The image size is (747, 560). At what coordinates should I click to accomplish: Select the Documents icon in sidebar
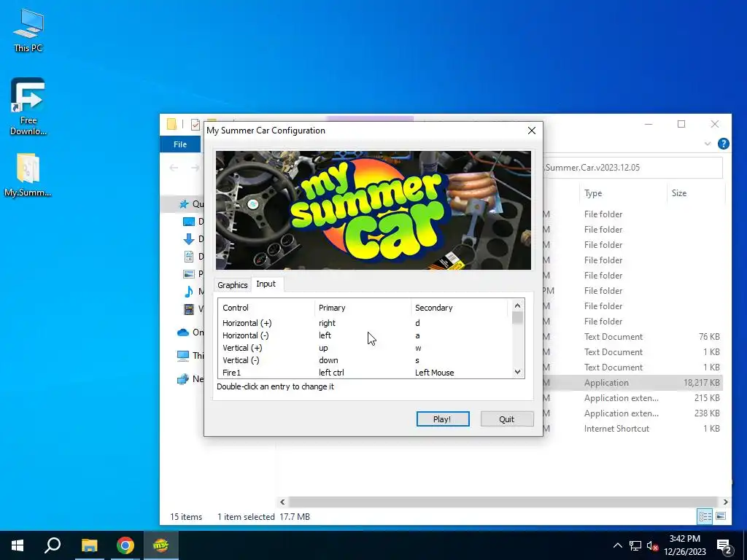[189, 257]
